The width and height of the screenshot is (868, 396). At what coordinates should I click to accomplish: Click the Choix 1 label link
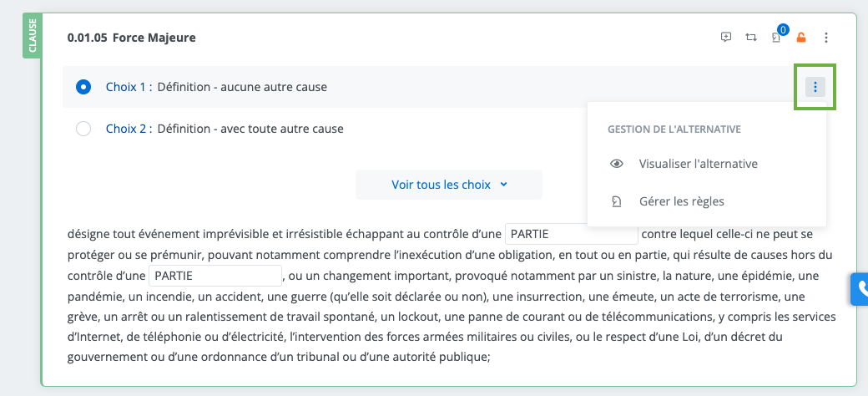click(x=129, y=87)
